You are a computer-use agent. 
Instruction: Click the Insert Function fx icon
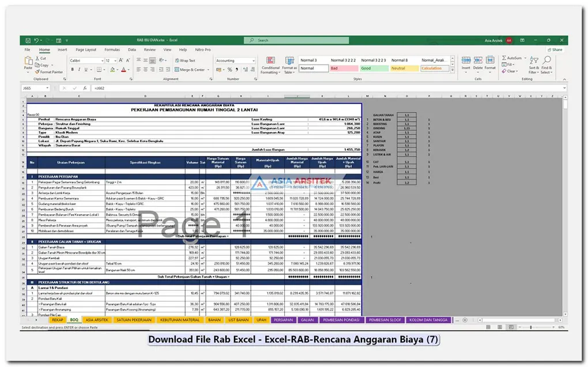click(x=85, y=88)
